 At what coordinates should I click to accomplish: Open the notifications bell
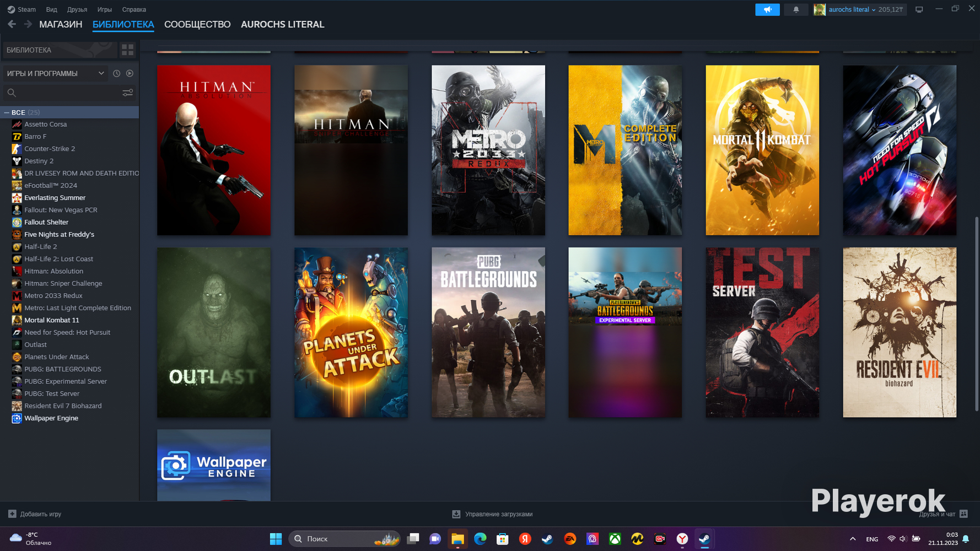[x=796, y=9]
